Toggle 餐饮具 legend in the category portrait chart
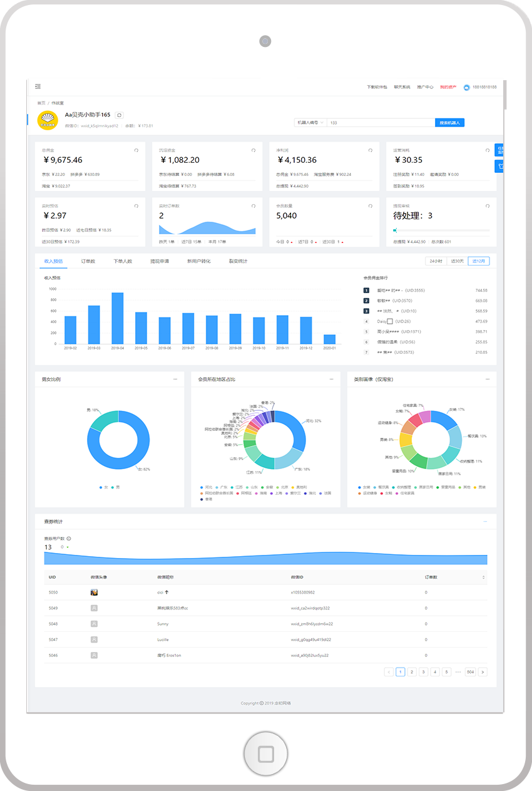 point(380,487)
